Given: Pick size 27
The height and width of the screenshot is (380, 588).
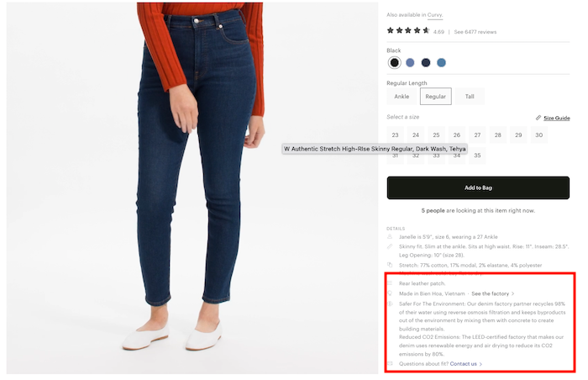Looking at the screenshot, I should click(x=477, y=135).
